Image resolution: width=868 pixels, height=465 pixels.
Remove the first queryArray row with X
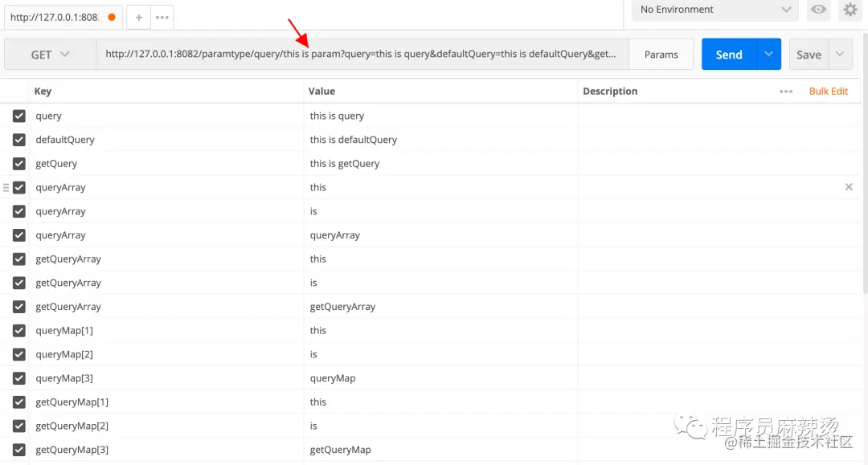849,187
